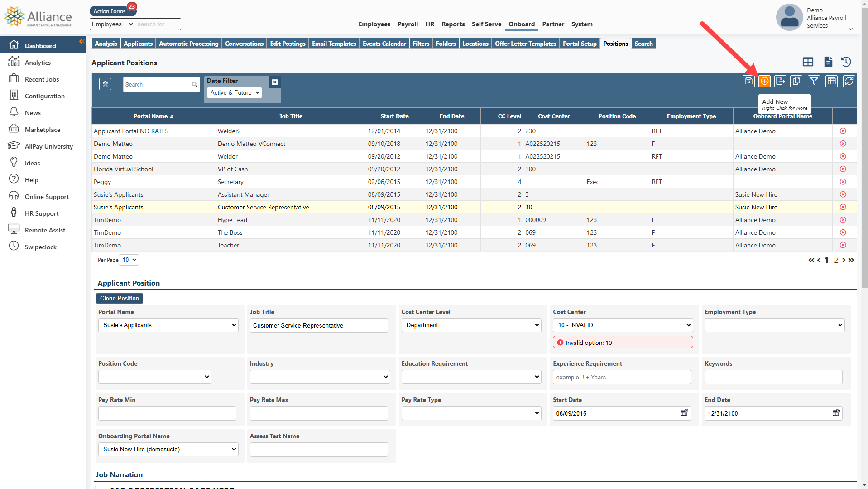
Task: Click the document report icon above table
Action: tap(828, 62)
